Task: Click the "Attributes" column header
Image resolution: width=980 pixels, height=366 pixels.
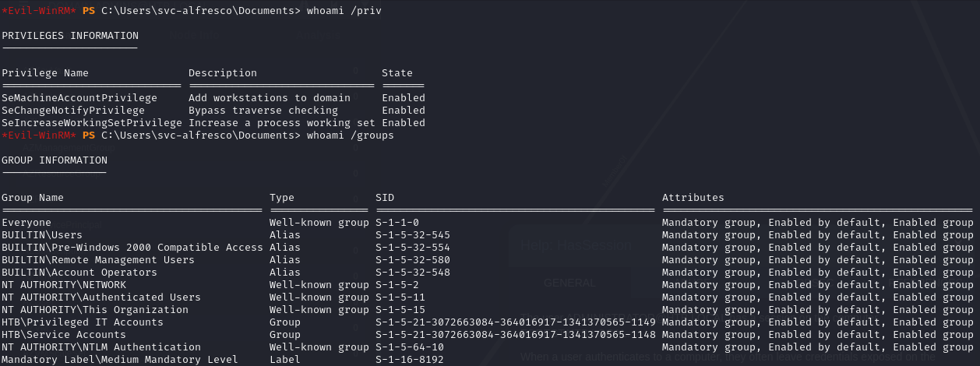Action: [693, 198]
